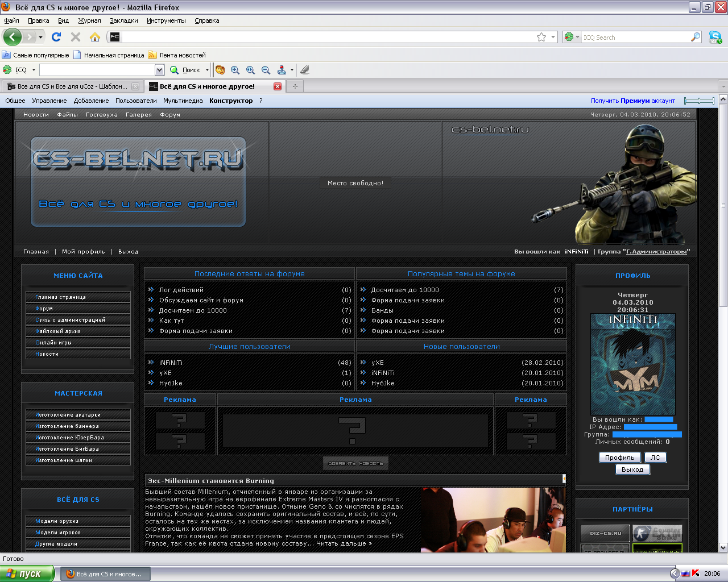Image resolution: width=728 pixels, height=582 pixels.
Task: Click the Stop loading X icon
Action: 75,37
